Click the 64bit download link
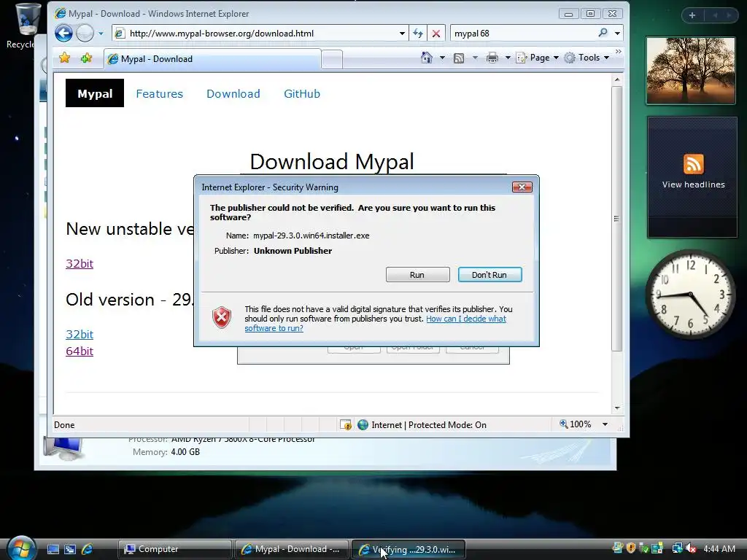 (80, 351)
